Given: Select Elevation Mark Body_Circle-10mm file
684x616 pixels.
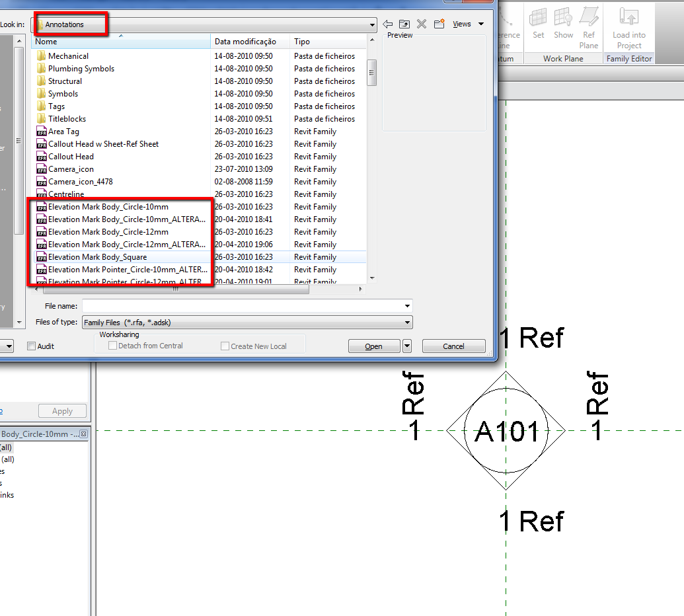Looking at the screenshot, I should click(x=108, y=207).
